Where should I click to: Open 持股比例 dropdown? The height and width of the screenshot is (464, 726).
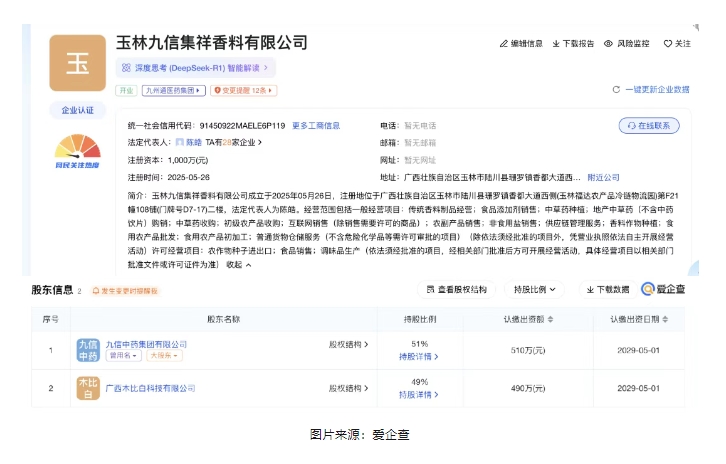[534, 289]
